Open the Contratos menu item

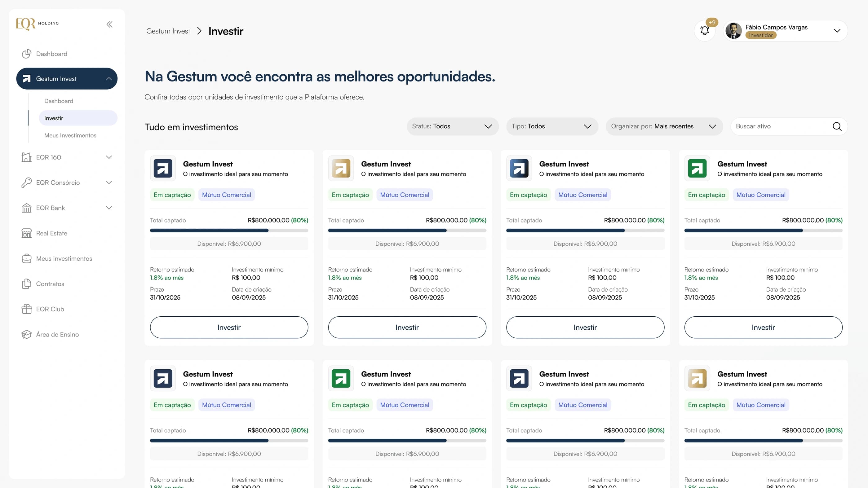pyautogui.click(x=67, y=284)
